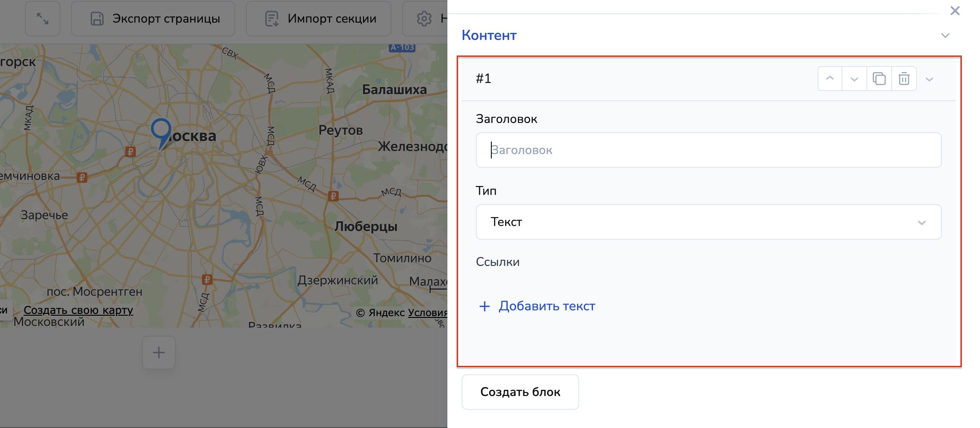980x428 pixels.
Task: Click the Контент section heading
Action: [489, 36]
